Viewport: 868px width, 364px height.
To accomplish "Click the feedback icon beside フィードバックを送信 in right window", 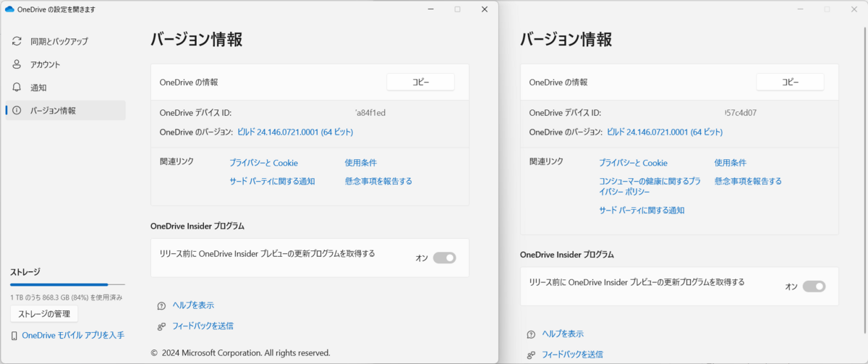I will point(532,355).
